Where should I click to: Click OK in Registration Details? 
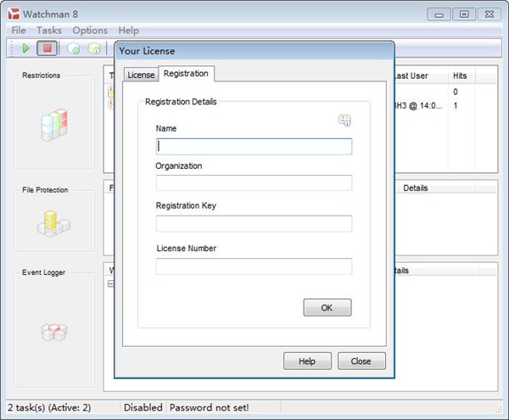(327, 307)
